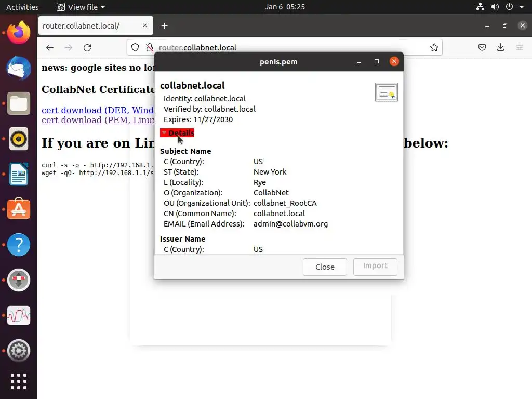The height and width of the screenshot is (399, 532).
Task: Click the 'collabnet_RootCA' value
Action: [285, 203]
